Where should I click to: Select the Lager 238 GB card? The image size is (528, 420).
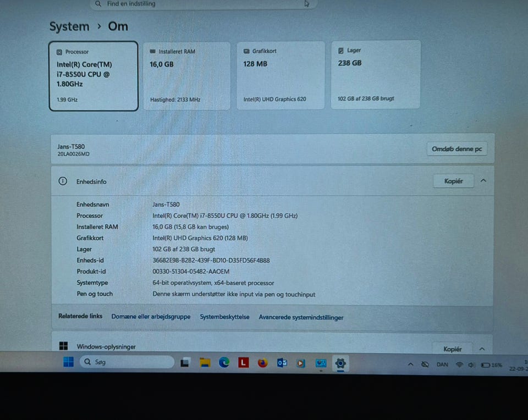coord(376,74)
